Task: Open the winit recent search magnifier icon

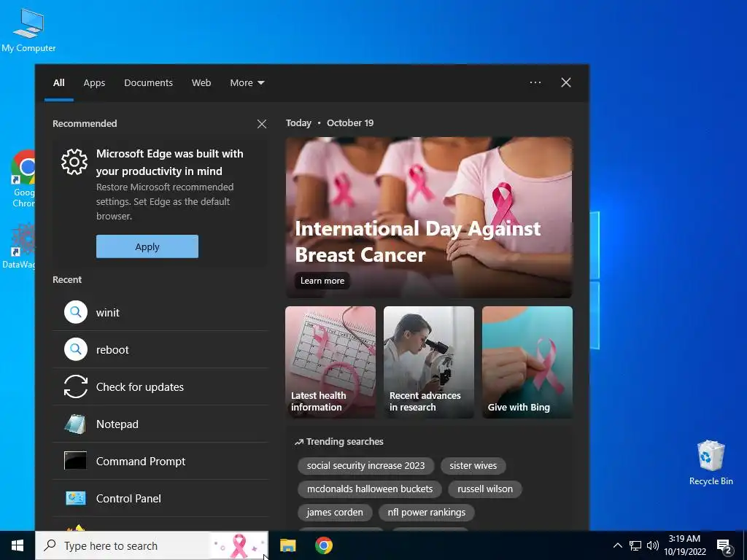Action: [x=76, y=312]
